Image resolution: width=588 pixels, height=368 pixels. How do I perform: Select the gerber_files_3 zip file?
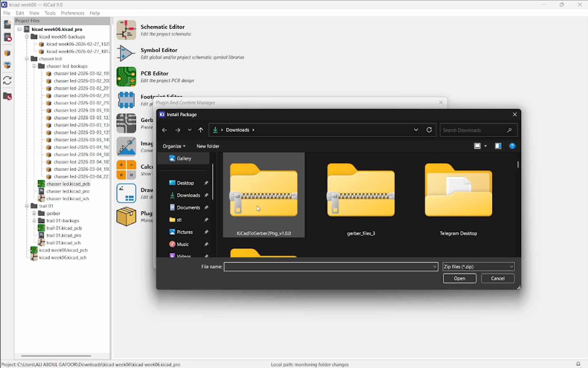361,195
